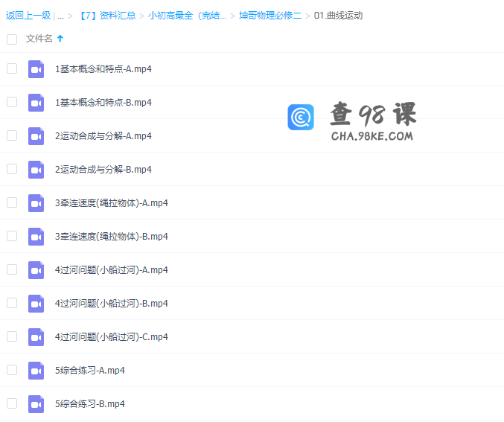Check the box for 4过河问题(小船过河)-C.mp4
Screen dimensions: 504x422
point(12,336)
